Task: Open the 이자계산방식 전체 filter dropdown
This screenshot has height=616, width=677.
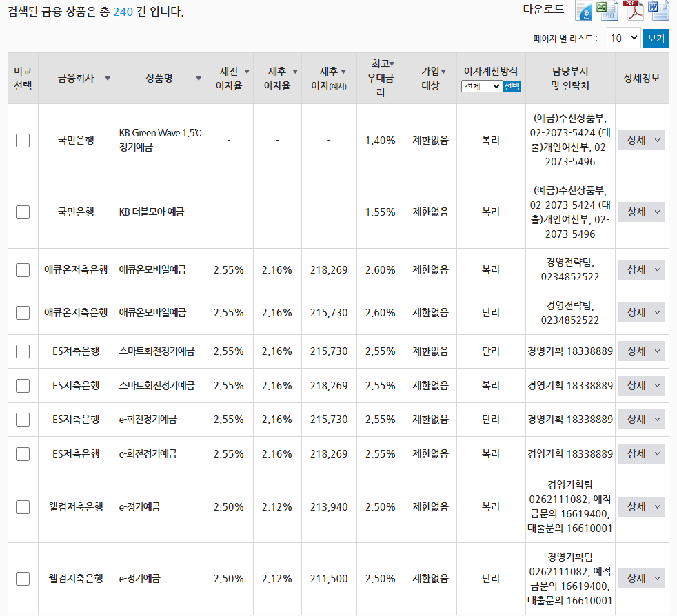Action: pyautogui.click(x=481, y=86)
